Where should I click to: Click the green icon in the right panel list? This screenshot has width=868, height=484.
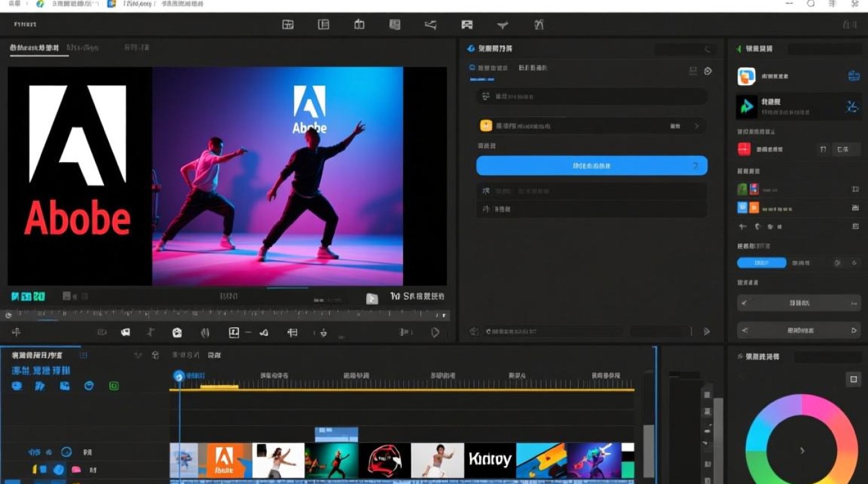[x=743, y=190]
